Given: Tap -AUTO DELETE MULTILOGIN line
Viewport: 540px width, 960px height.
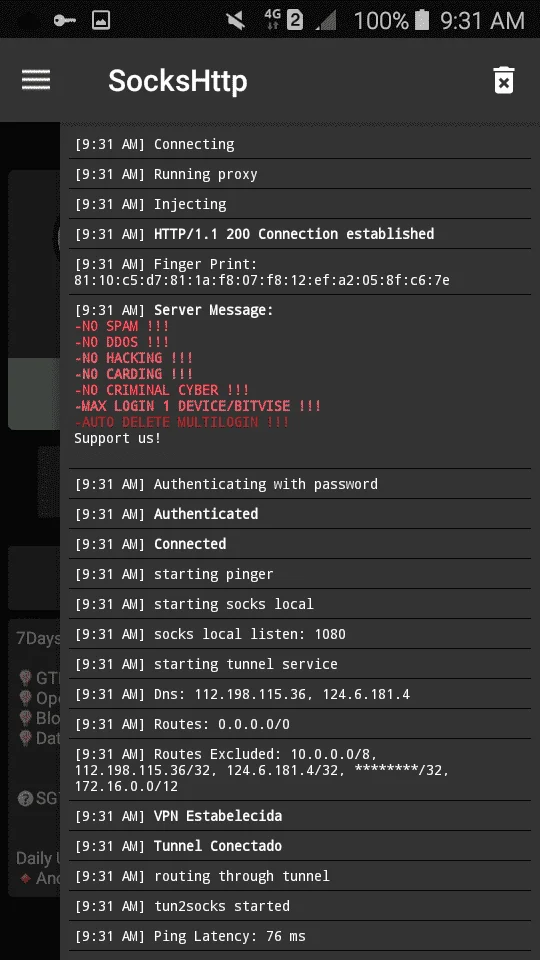Looking at the screenshot, I should click(181, 422).
